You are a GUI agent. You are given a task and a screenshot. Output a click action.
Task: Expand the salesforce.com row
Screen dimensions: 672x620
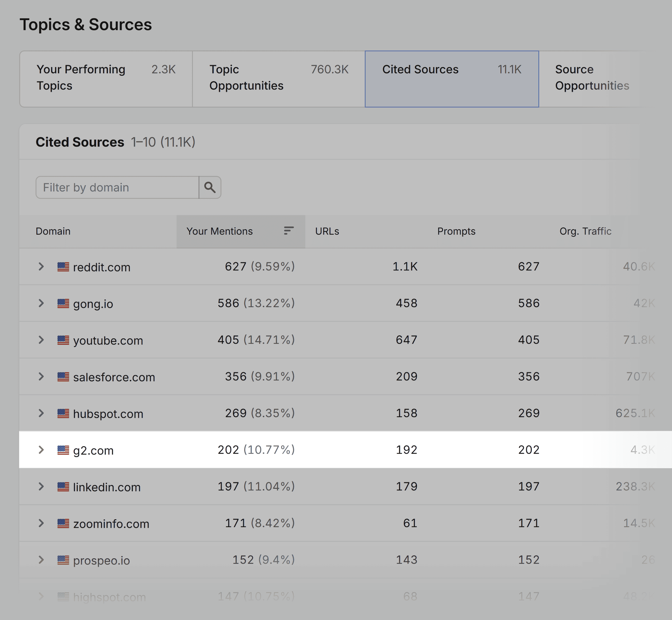pos(41,376)
